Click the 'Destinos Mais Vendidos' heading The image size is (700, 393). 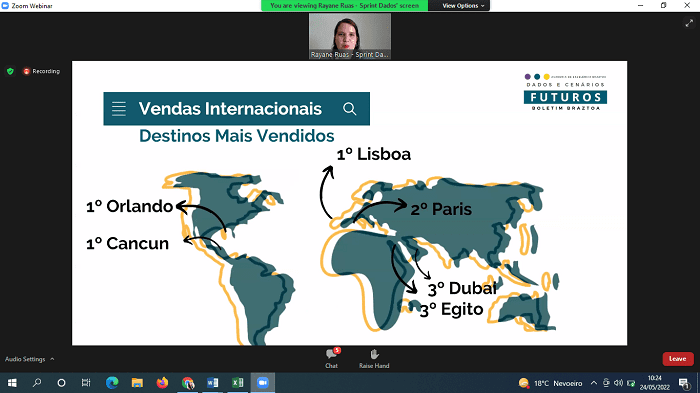(x=237, y=136)
